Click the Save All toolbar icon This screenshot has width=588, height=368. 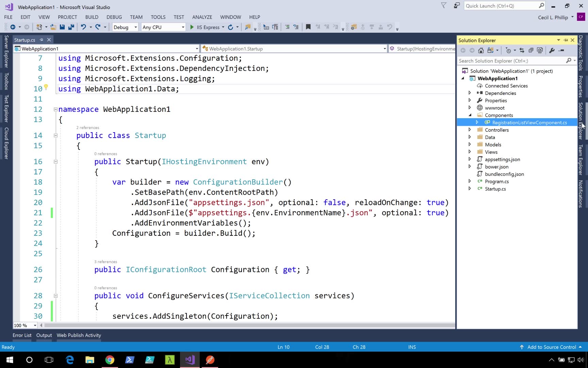click(x=71, y=27)
